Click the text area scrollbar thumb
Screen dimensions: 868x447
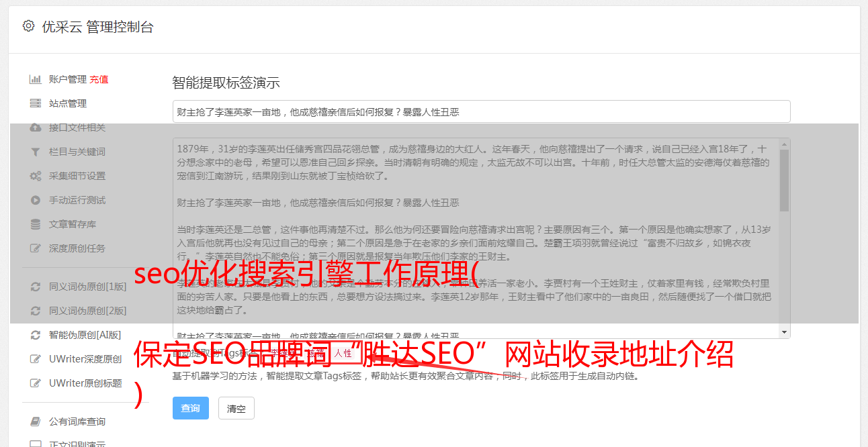tap(785, 180)
